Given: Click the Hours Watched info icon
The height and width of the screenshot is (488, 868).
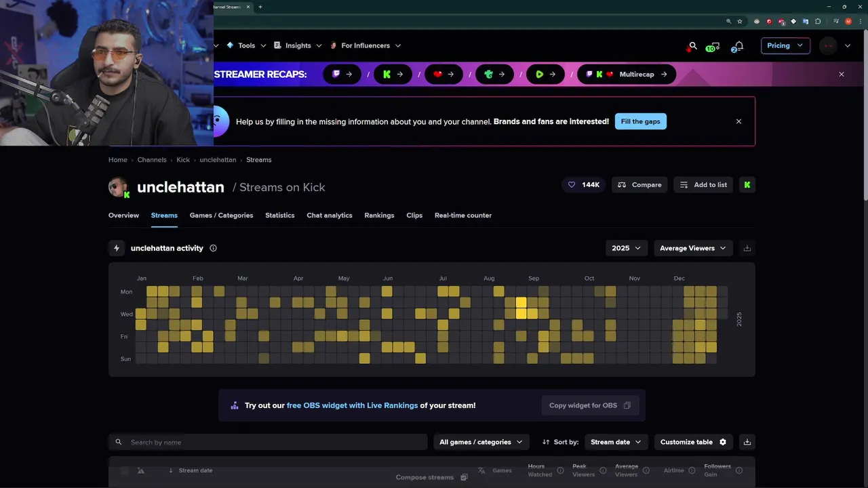Looking at the screenshot, I should [x=560, y=470].
